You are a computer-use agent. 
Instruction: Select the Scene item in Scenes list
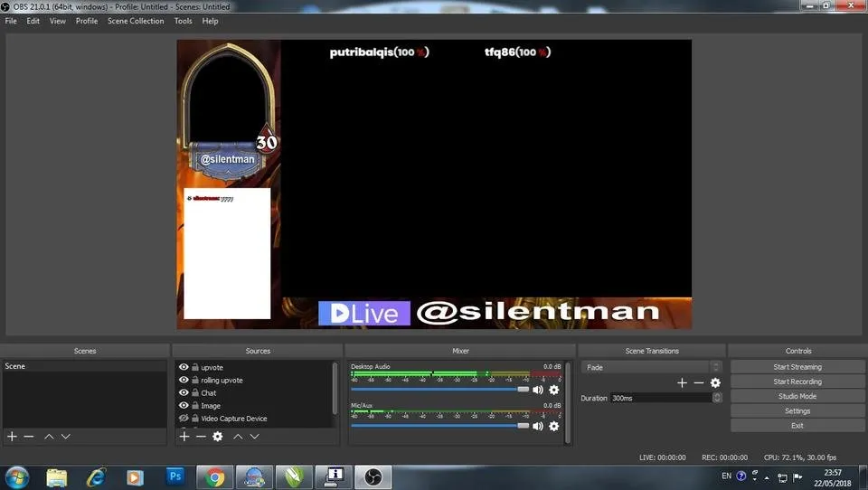pyautogui.click(x=84, y=366)
